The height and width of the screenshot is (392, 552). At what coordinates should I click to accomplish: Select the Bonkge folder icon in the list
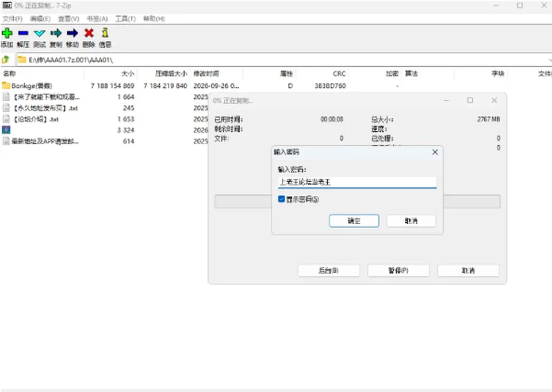[6, 86]
